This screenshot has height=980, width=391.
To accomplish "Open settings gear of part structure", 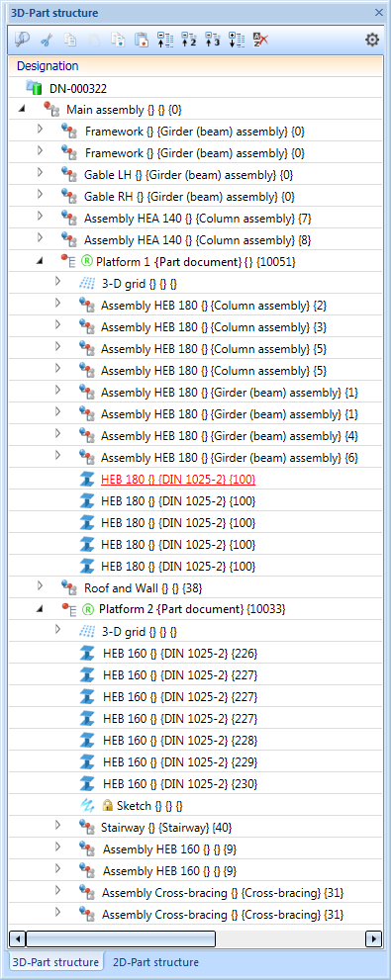I will click(x=372, y=40).
